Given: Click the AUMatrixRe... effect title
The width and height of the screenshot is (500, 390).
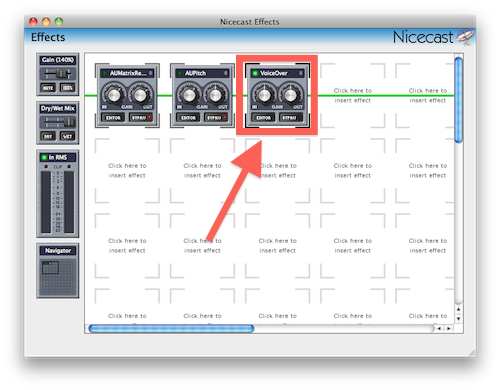Looking at the screenshot, I should pyautogui.click(x=128, y=73).
